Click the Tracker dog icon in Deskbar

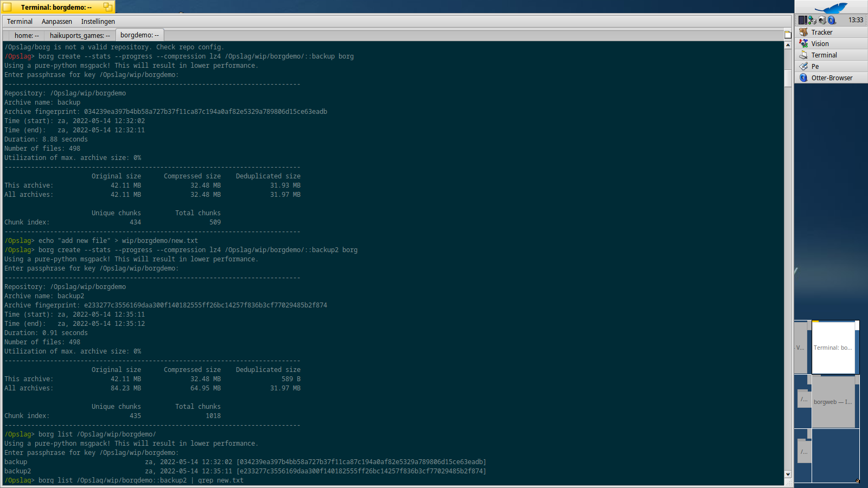click(x=803, y=33)
